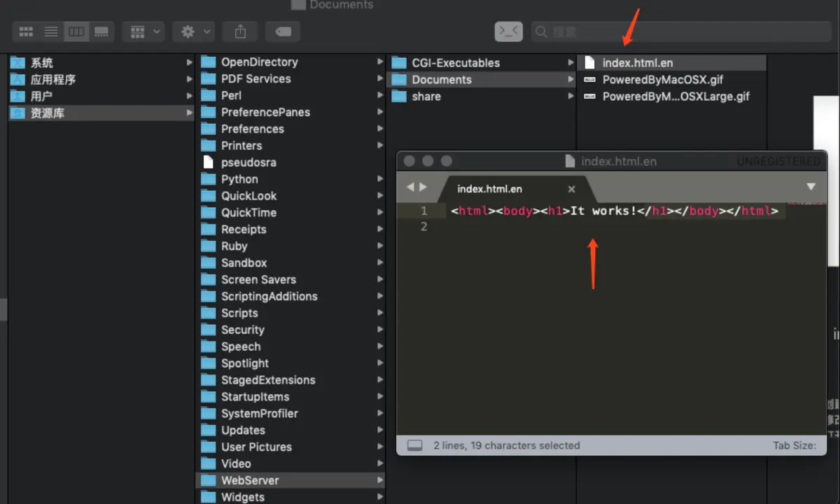The width and height of the screenshot is (840, 504).
Task: Open the Perl folder
Action: [290, 96]
